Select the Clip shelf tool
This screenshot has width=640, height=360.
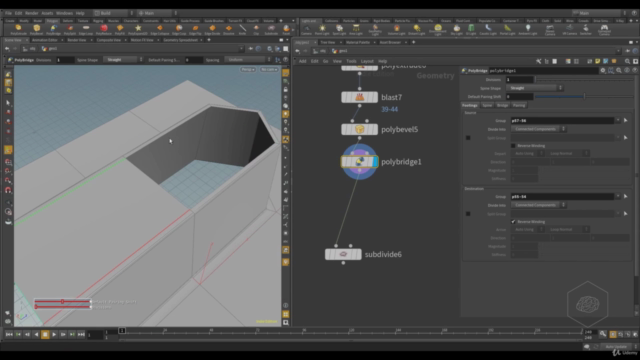pos(256,30)
